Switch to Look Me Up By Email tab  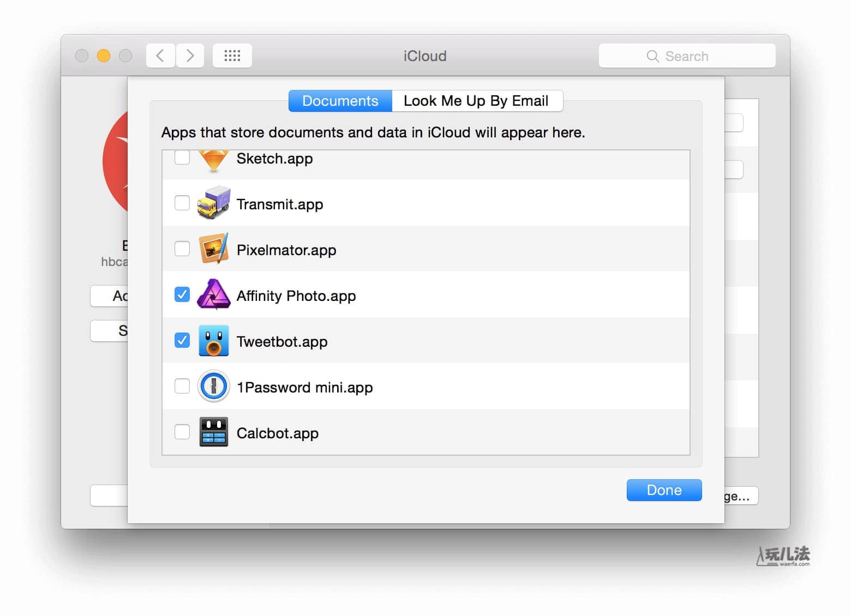click(477, 101)
